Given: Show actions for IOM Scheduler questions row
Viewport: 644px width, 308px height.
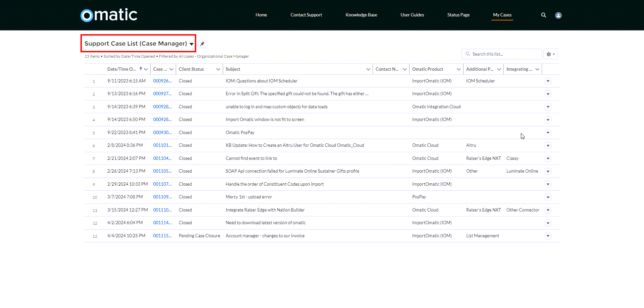Looking at the screenshot, I should 548,81.
